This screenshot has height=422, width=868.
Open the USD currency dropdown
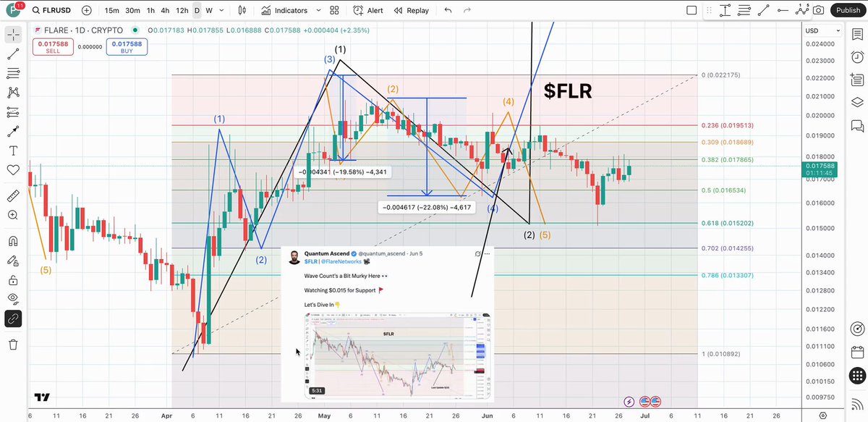click(x=822, y=31)
